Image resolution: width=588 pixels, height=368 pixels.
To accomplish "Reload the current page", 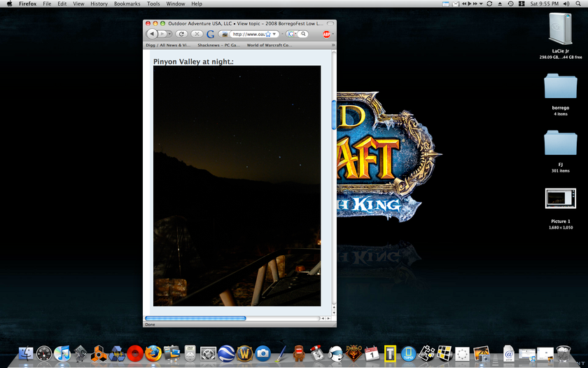I will pos(181,34).
